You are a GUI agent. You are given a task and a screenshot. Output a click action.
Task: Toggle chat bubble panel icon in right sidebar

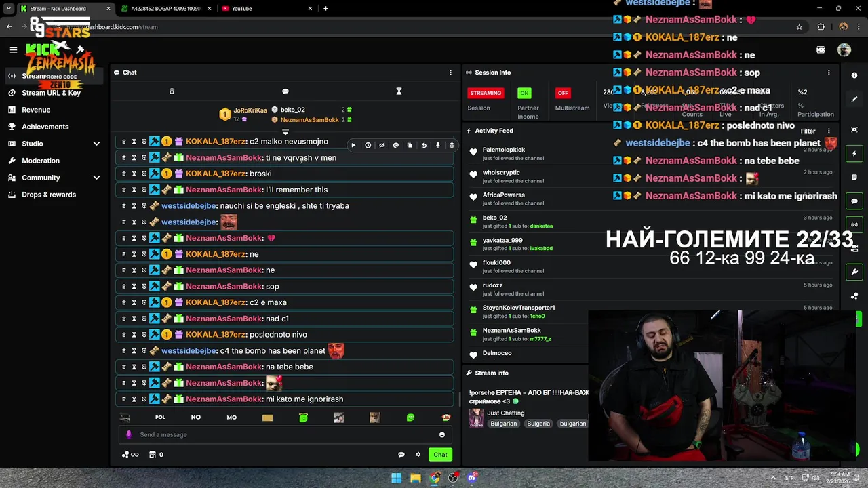click(854, 201)
